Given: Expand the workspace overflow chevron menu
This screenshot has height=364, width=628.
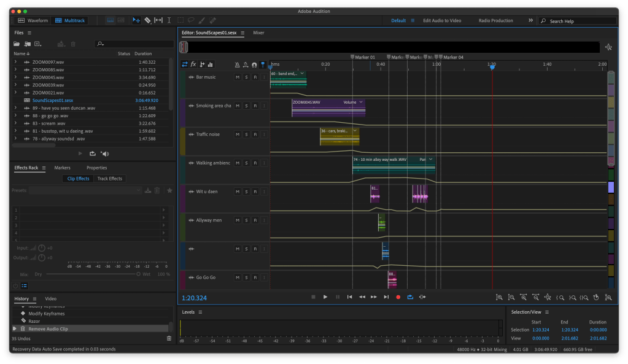Looking at the screenshot, I should (x=530, y=20).
